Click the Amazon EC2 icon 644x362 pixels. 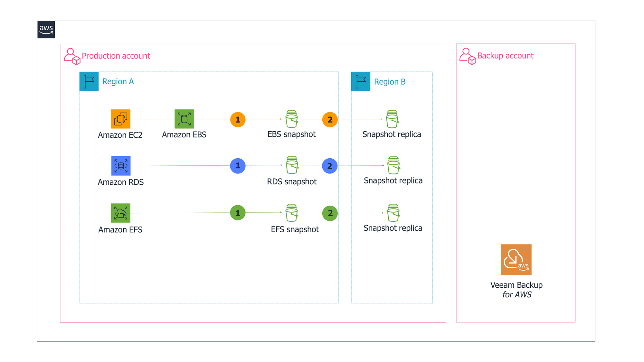(x=121, y=119)
